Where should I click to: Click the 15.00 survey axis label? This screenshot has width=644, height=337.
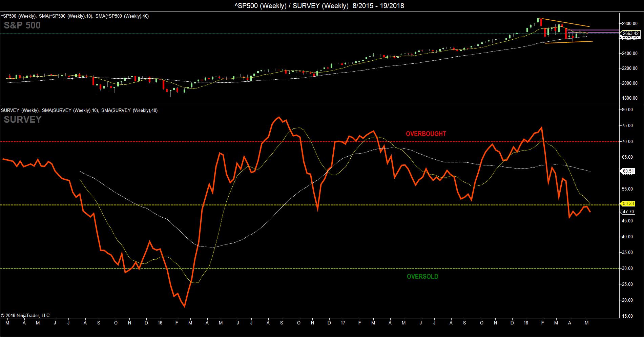click(x=628, y=316)
